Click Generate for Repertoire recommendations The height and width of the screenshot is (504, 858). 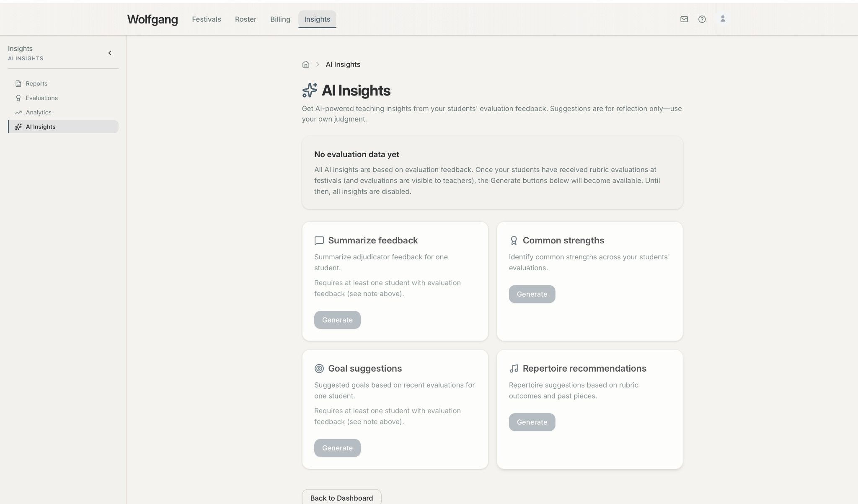[x=532, y=422]
